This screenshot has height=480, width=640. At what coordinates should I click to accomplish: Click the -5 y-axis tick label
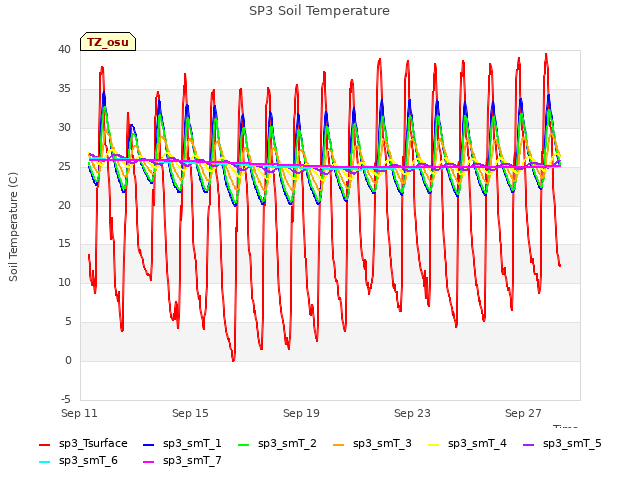pos(66,399)
